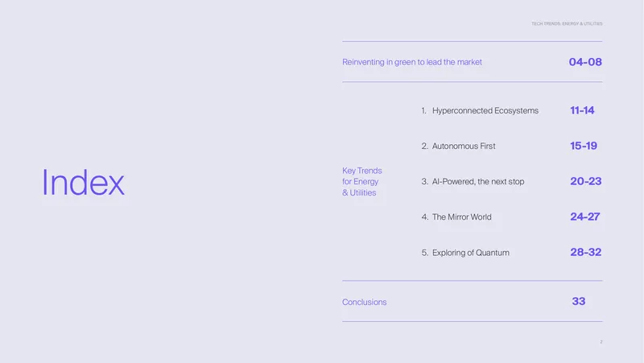
Task: Open the '1. Hyperconnected Ecosystems' index entry
Action: pos(480,110)
